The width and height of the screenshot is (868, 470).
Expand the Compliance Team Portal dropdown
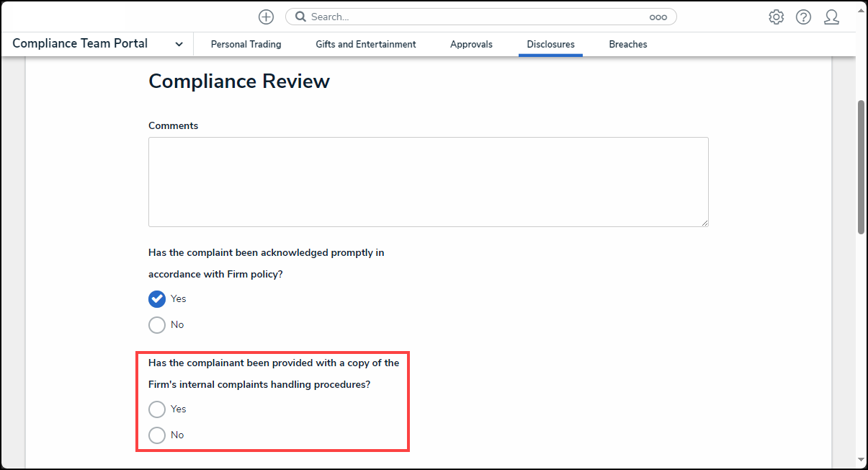pyautogui.click(x=179, y=45)
